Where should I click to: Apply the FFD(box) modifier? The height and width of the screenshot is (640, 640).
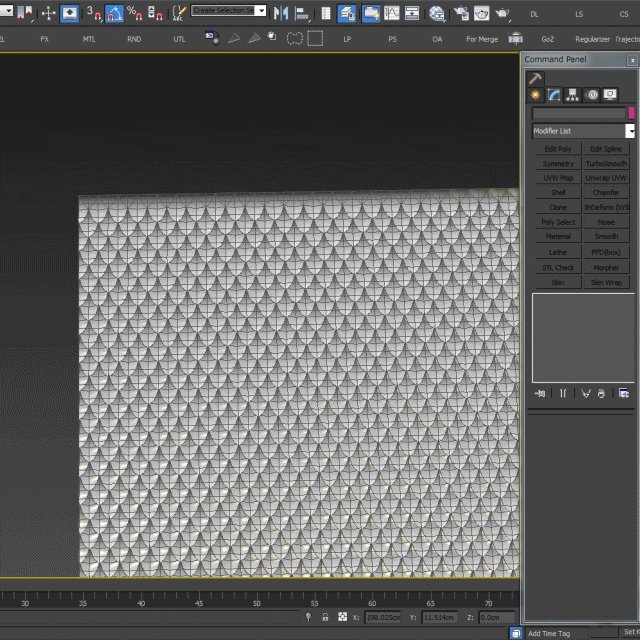pos(606,252)
